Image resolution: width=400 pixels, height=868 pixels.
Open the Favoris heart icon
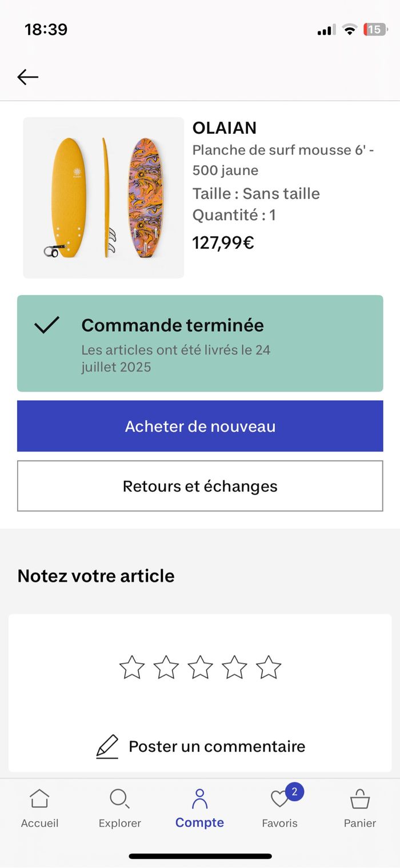point(279,799)
